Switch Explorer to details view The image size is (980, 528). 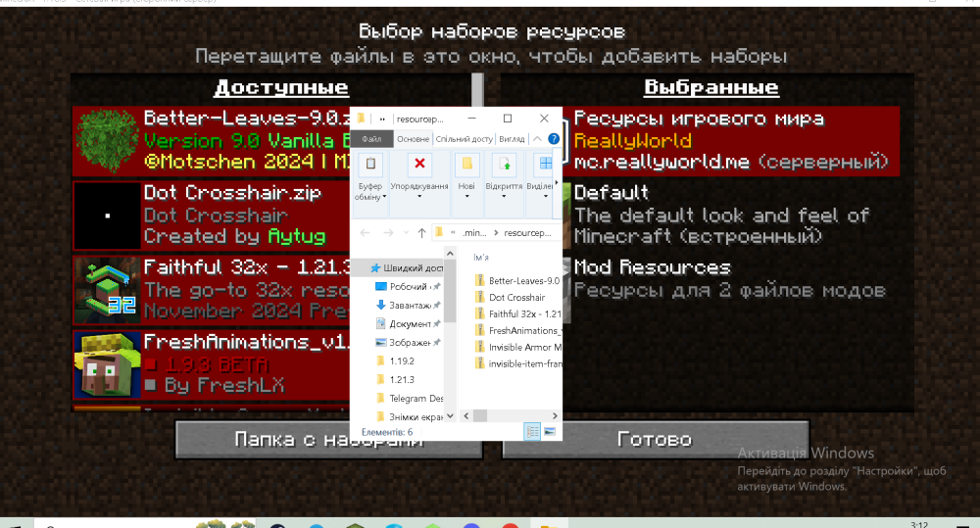(532, 431)
